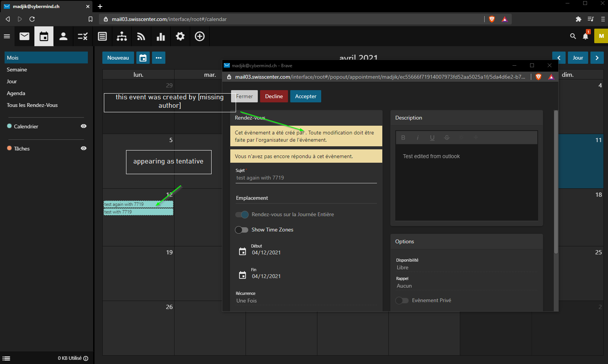Open the RSS feeds icon
Image resolution: width=608 pixels, height=364 pixels.
[x=141, y=36]
